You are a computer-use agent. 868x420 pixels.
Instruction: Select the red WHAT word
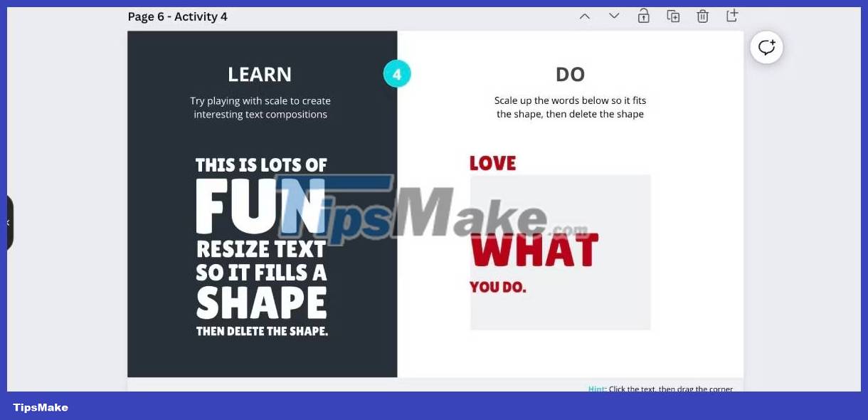click(x=534, y=251)
